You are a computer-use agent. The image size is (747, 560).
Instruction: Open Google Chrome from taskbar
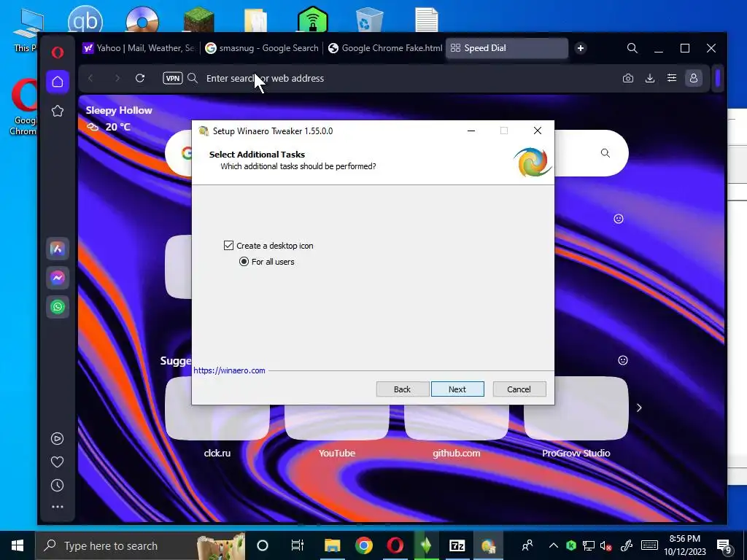[364, 545]
